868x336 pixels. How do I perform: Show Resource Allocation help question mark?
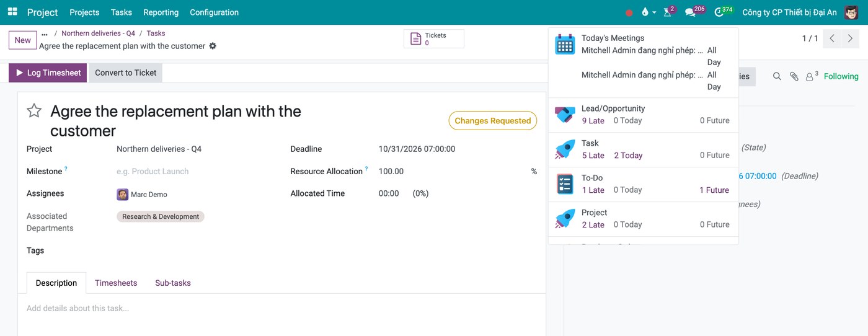point(366,169)
